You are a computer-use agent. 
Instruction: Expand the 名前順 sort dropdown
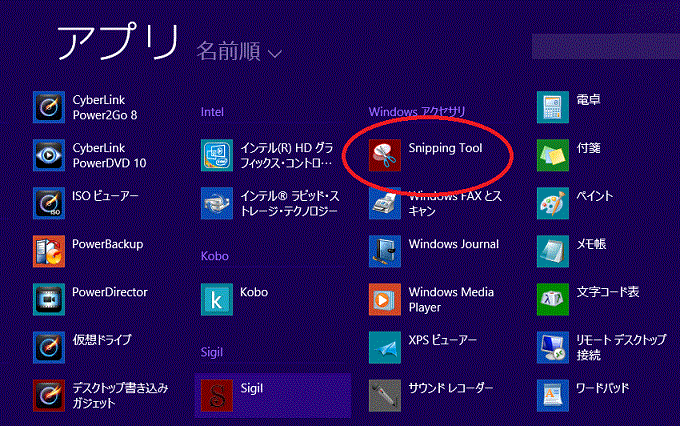coord(239,51)
